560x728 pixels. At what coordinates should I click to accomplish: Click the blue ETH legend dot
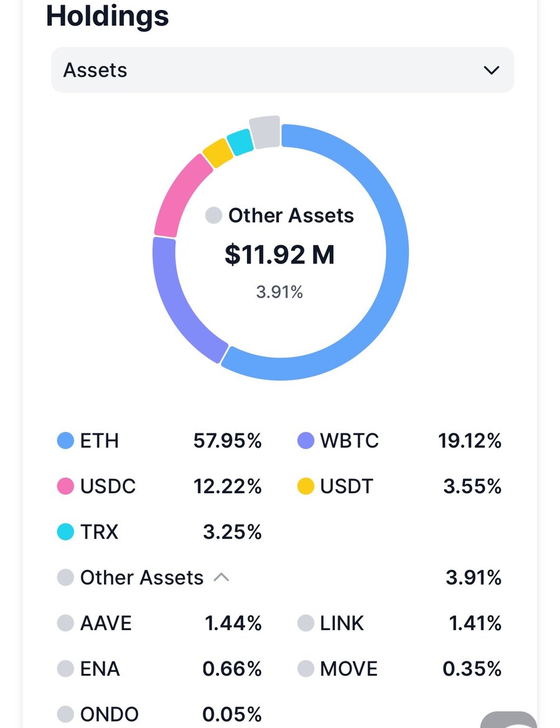(65, 441)
